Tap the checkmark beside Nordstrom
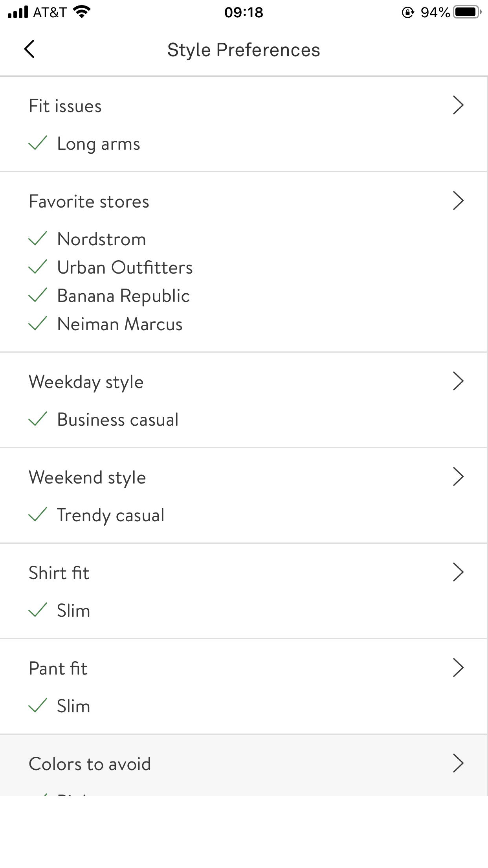This screenshot has height=868, width=488. [x=38, y=239]
